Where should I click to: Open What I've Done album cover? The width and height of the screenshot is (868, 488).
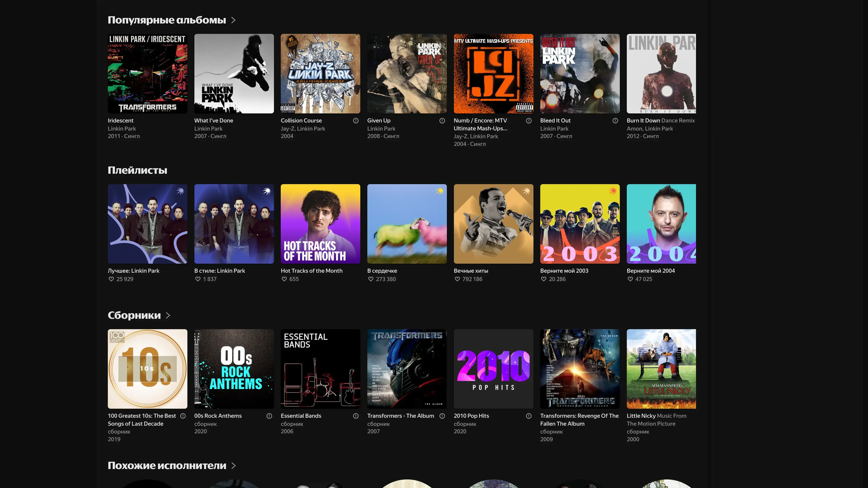[234, 73]
